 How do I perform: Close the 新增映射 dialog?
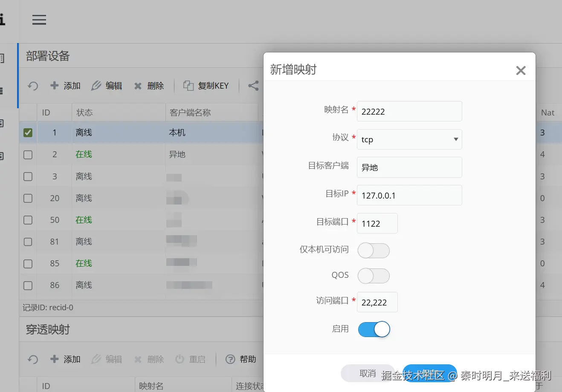click(x=521, y=70)
